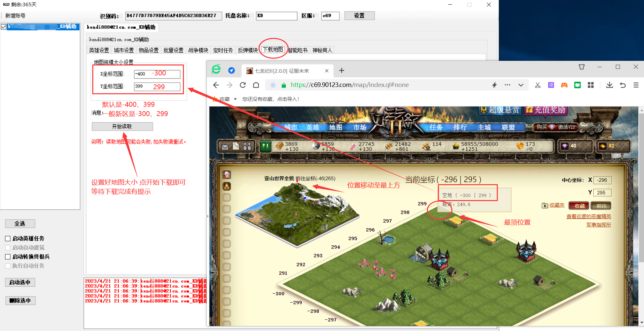644x331 pixels.
Task: Click the 启动选中 button
Action: click(20, 282)
